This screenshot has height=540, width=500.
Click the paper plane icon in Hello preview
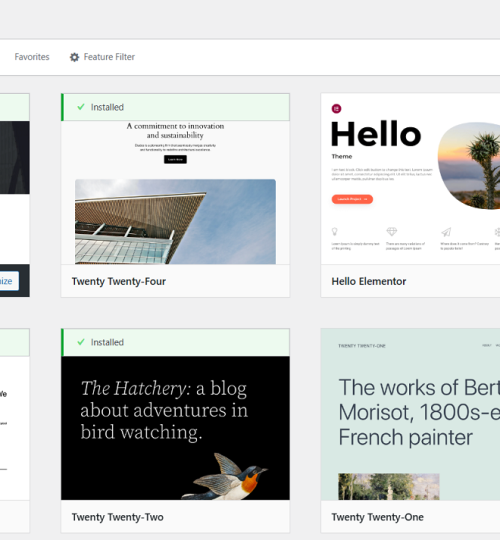coord(446,232)
